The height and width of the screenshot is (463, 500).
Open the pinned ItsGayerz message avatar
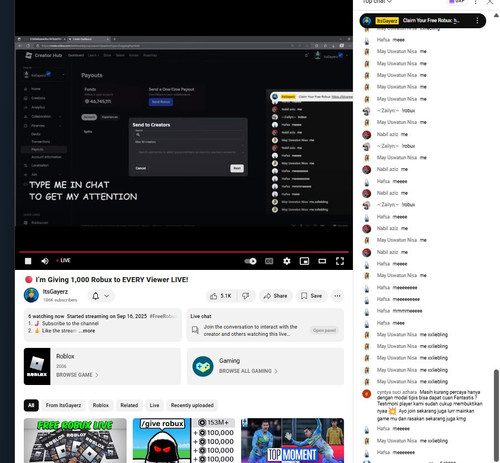coord(367,21)
